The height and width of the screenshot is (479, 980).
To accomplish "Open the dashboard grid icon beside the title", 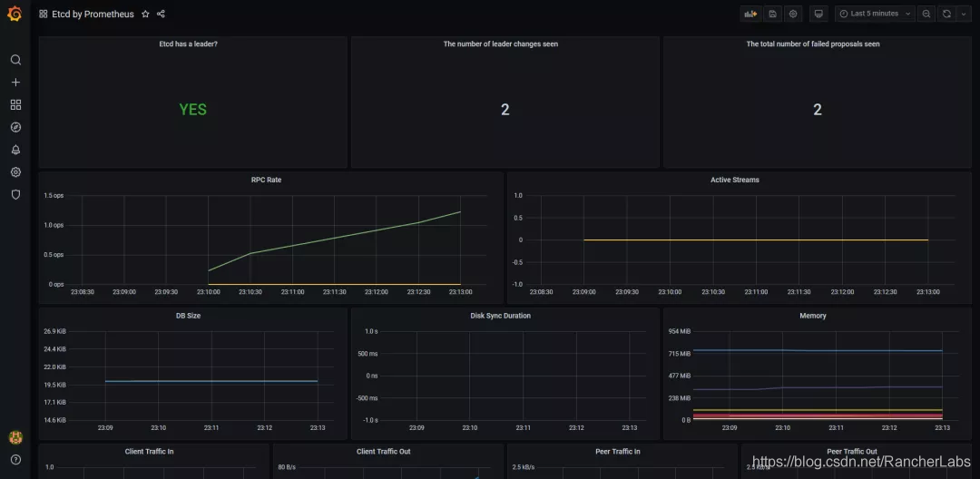I will click(44, 14).
